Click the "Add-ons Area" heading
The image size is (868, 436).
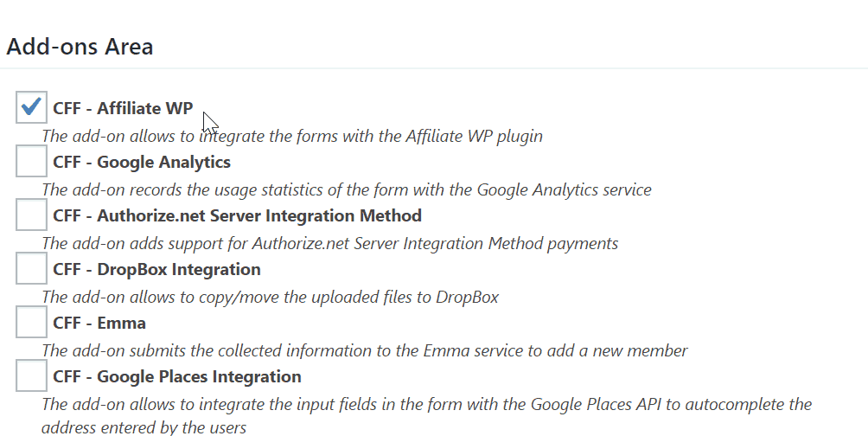(80, 47)
